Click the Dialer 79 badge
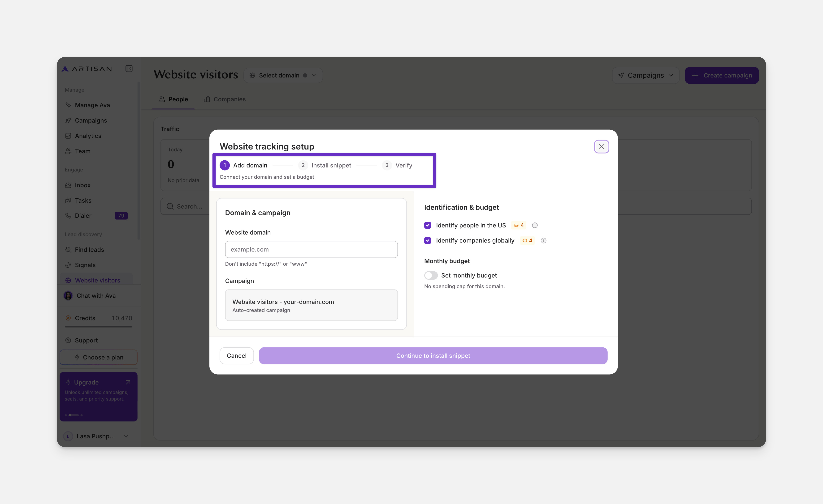Viewport: 823px width, 504px height. pos(121,216)
